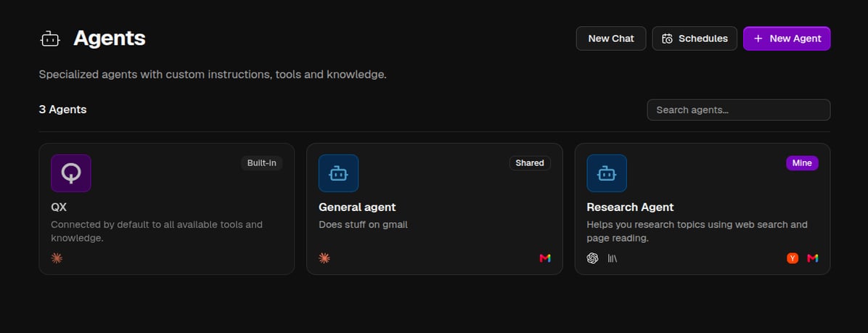Open the General agent title
Image resolution: width=868 pixels, height=333 pixels.
click(357, 207)
